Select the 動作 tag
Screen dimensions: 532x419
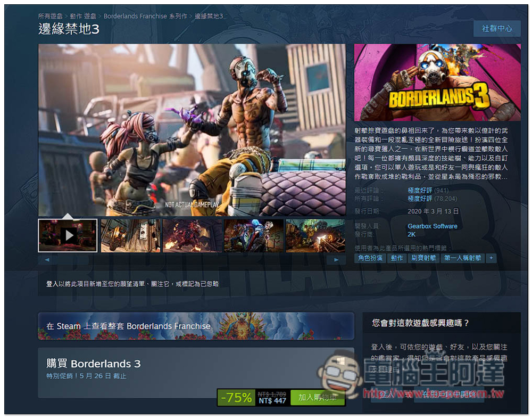pyautogui.click(x=397, y=258)
